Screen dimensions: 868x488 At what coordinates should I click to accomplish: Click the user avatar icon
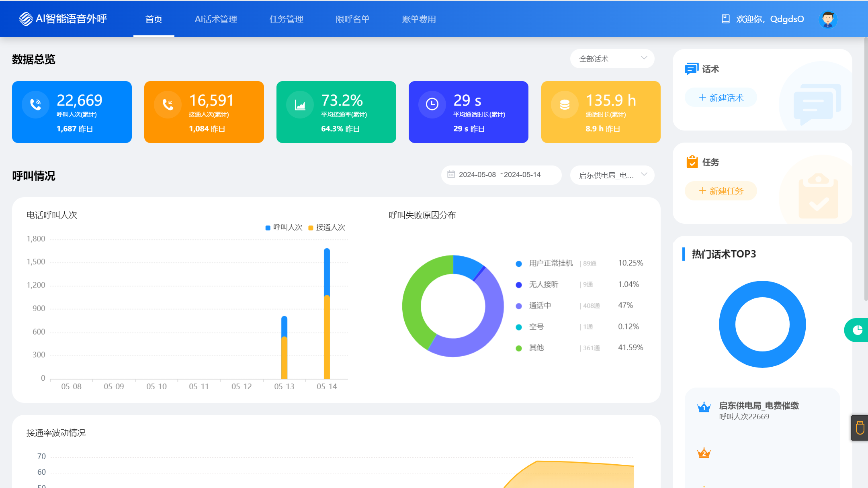pyautogui.click(x=828, y=19)
